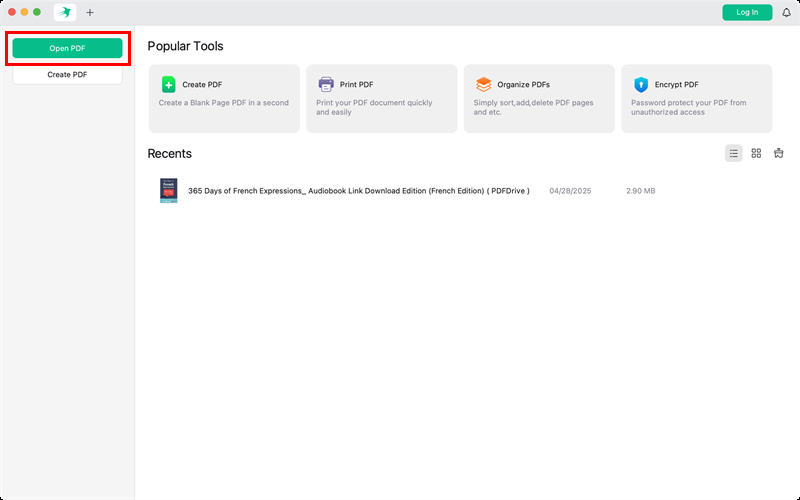Click the Log In button
800x500 pixels.
747,12
